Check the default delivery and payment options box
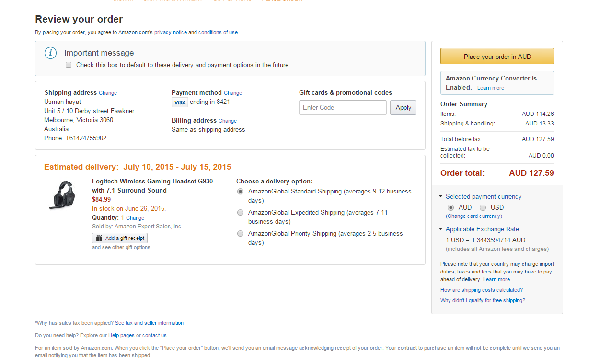This screenshot has width=600, height=364. point(69,65)
